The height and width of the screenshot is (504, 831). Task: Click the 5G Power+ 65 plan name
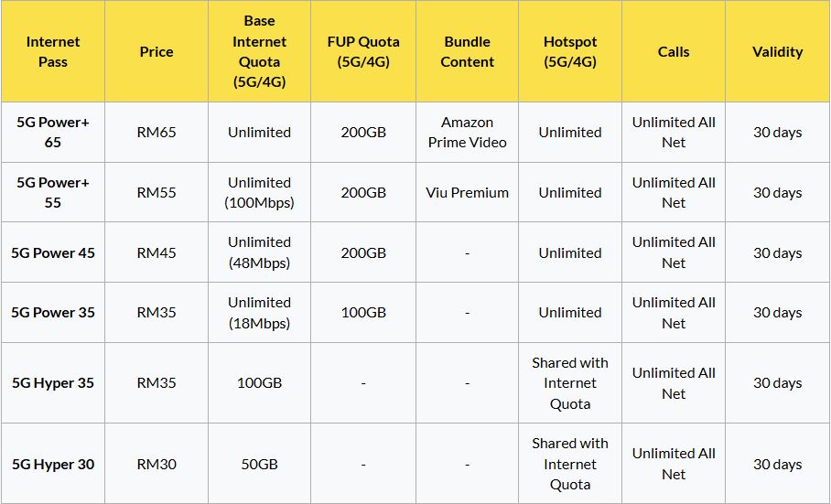pos(53,132)
